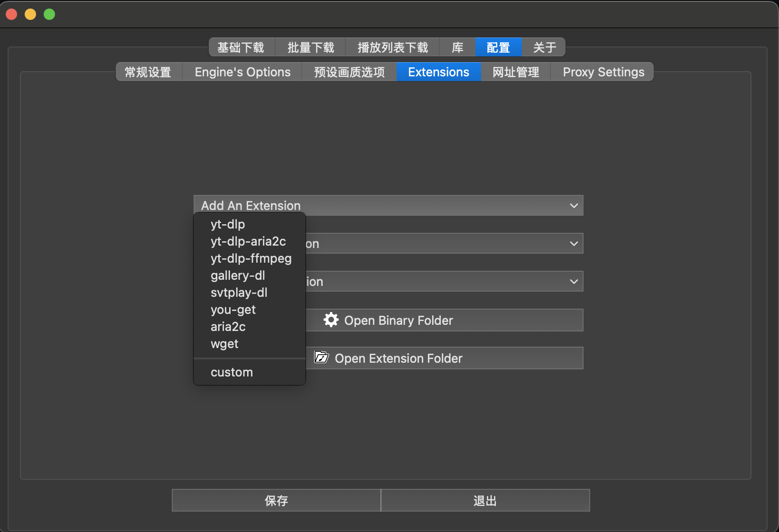Expand the Add An Extension dropdown arrow

pos(574,206)
